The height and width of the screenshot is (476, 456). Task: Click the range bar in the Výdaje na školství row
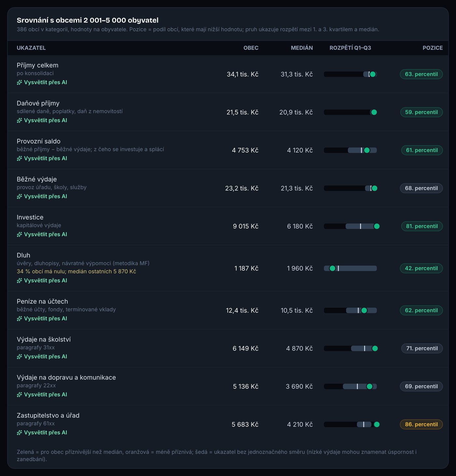coord(350,348)
